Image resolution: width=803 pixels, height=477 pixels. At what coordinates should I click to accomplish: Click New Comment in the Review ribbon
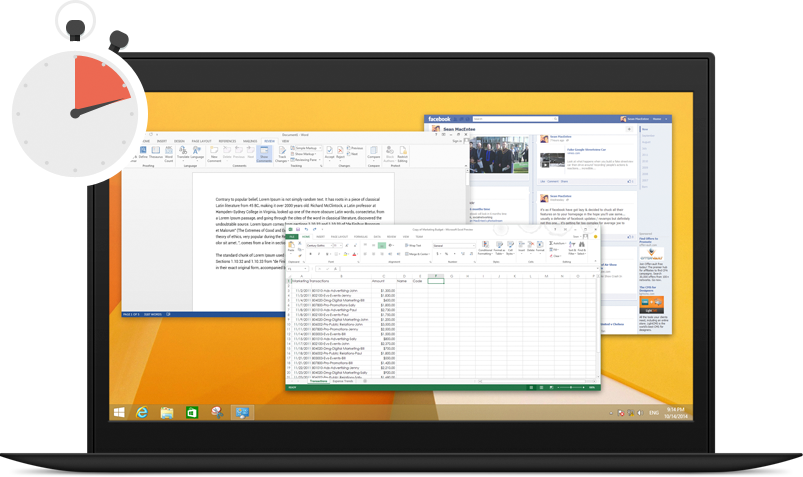click(x=216, y=153)
